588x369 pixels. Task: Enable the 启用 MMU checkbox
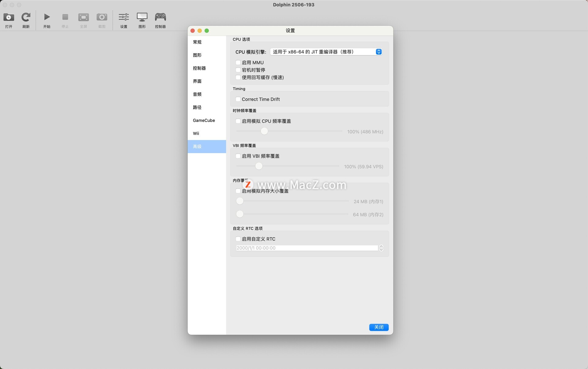point(238,62)
